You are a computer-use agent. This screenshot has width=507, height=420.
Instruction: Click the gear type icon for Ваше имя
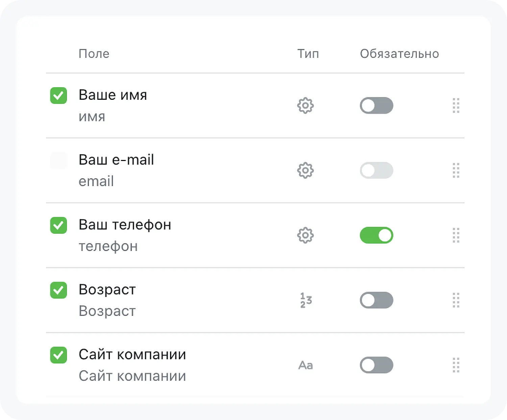click(305, 106)
